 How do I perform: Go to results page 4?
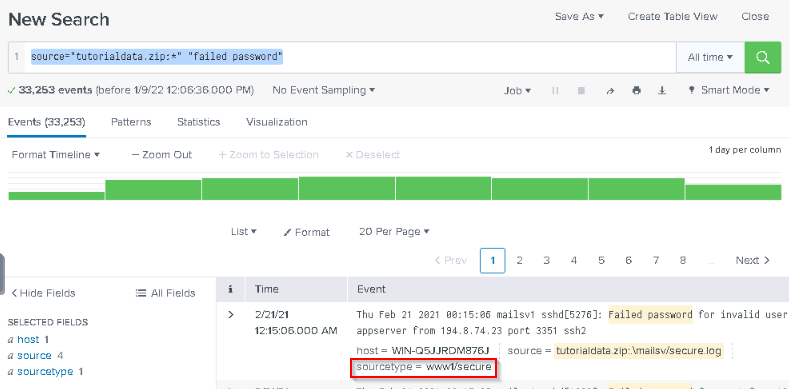coord(574,260)
